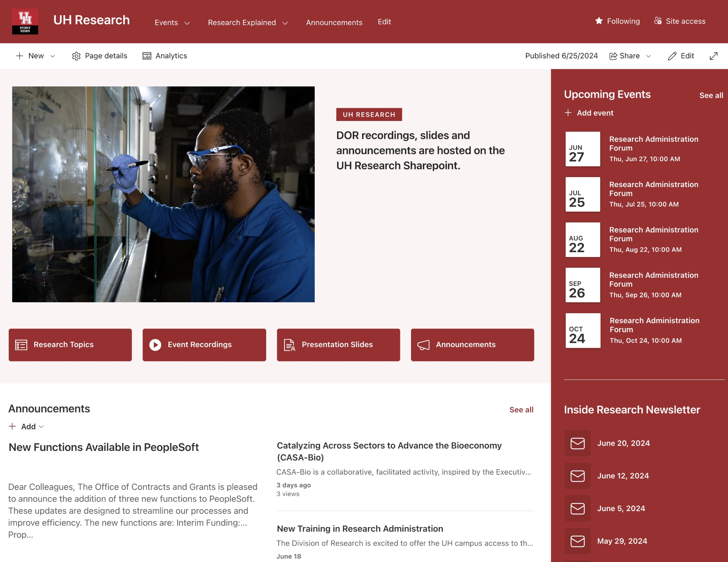
Task: Open Site access settings
Action: pyautogui.click(x=679, y=21)
